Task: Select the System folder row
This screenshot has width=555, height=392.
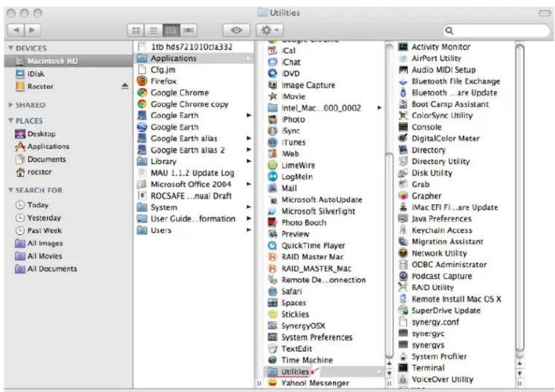Action: (194, 207)
